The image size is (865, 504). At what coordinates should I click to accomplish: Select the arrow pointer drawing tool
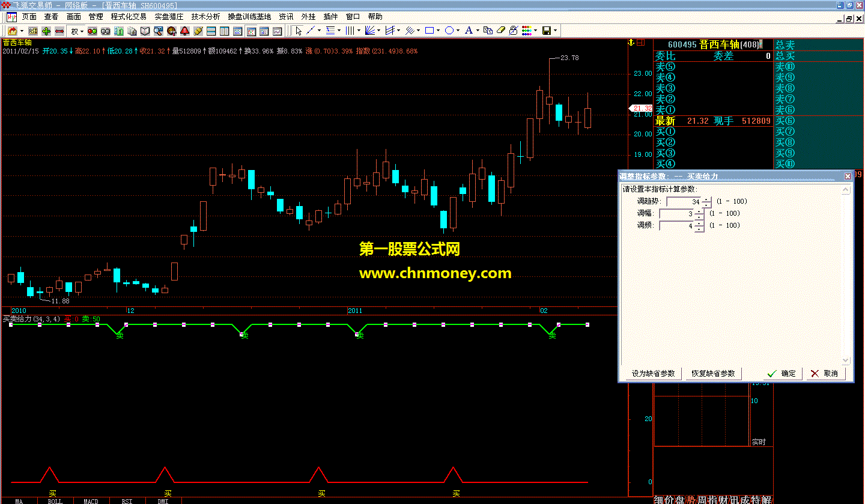pyautogui.click(x=299, y=31)
